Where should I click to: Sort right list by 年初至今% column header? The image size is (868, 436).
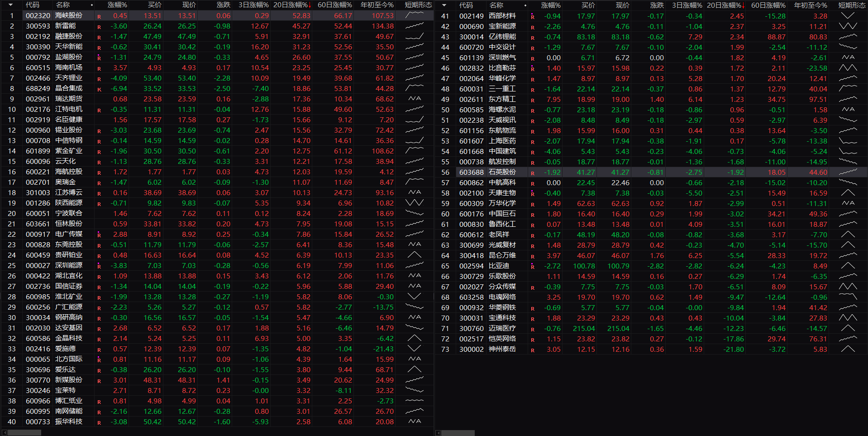click(x=811, y=5)
